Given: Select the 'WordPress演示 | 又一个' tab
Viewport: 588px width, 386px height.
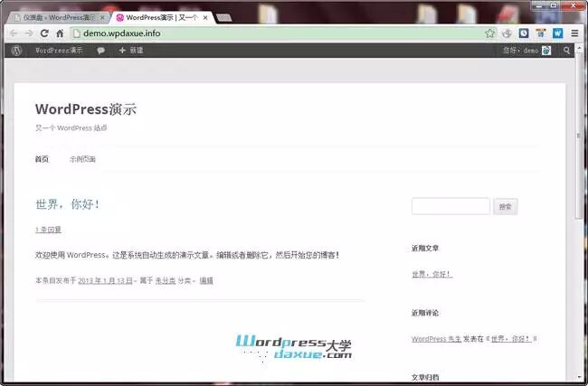Looking at the screenshot, I should point(161,17).
